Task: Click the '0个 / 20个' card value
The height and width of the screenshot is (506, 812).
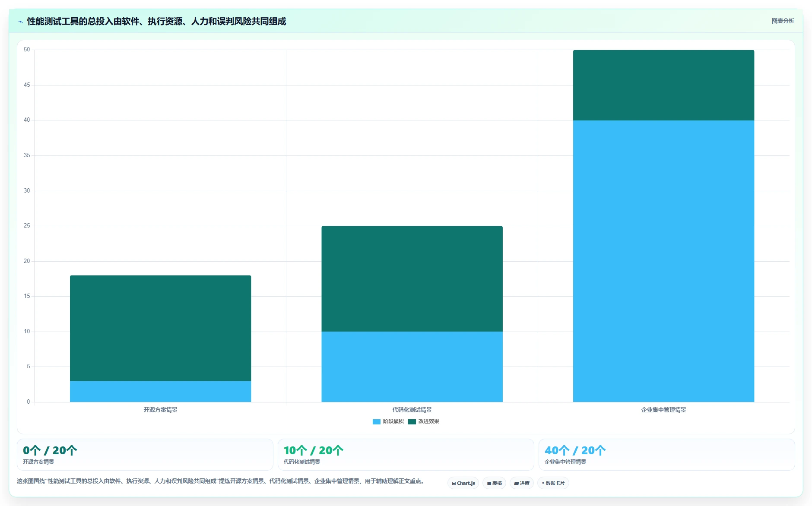Action: 50,450
